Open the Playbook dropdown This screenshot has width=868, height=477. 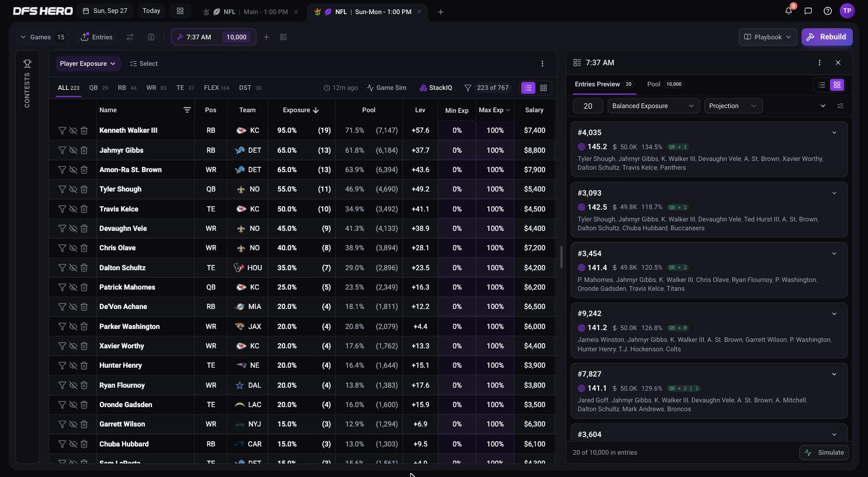point(768,37)
